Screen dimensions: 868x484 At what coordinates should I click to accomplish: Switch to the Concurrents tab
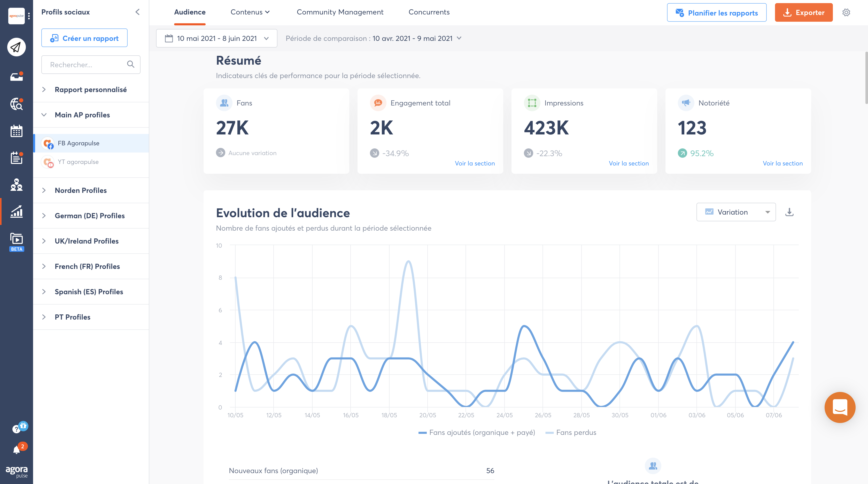pos(429,12)
